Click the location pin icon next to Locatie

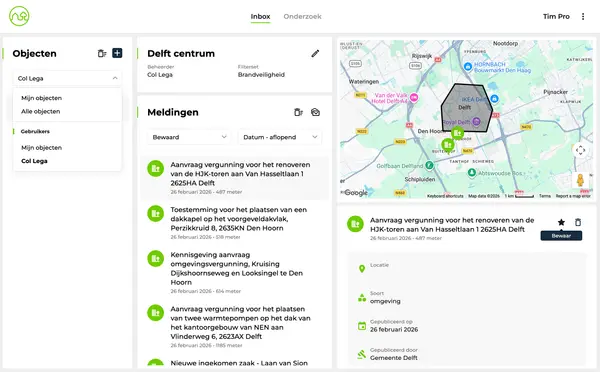point(362,269)
